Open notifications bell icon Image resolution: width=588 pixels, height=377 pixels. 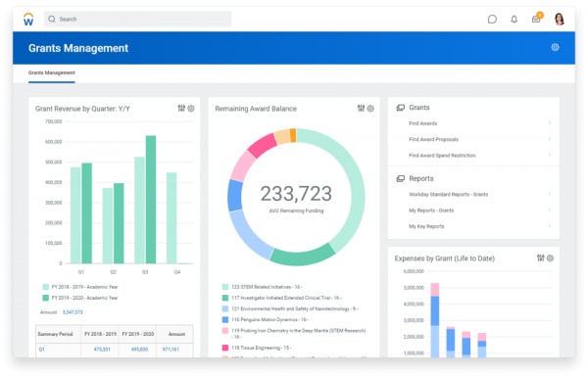[514, 20]
